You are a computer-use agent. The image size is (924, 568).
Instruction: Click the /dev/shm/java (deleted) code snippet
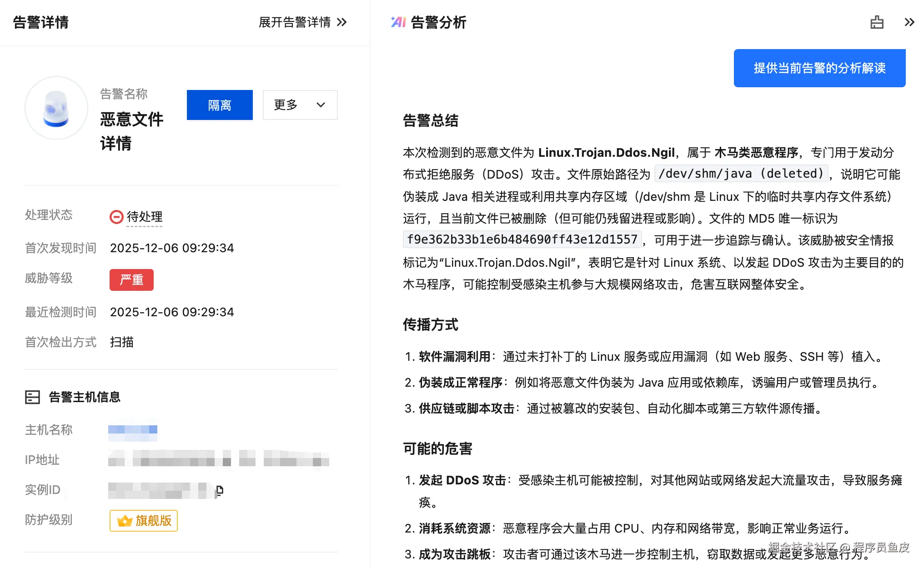tap(741, 174)
